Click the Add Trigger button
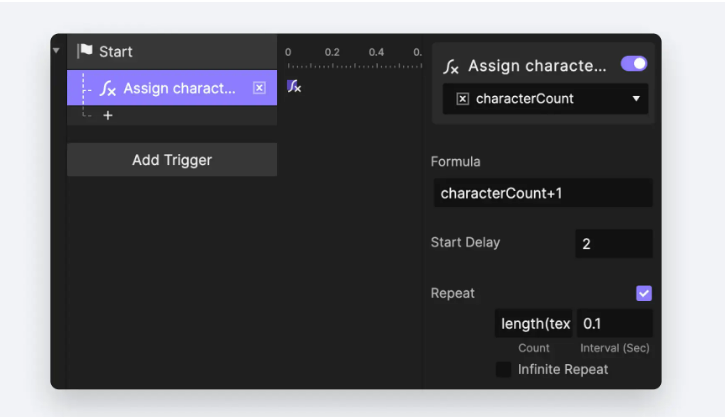The height and width of the screenshot is (417, 725). tap(172, 160)
